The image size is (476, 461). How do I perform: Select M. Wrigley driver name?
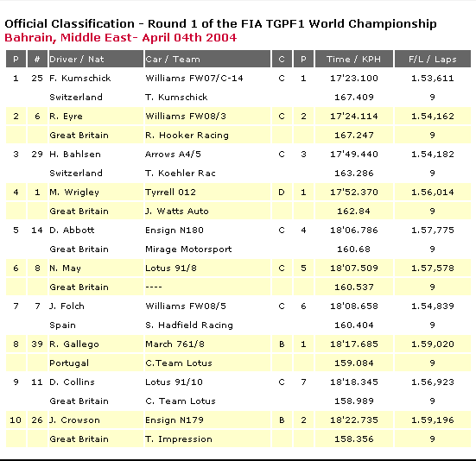74,193
